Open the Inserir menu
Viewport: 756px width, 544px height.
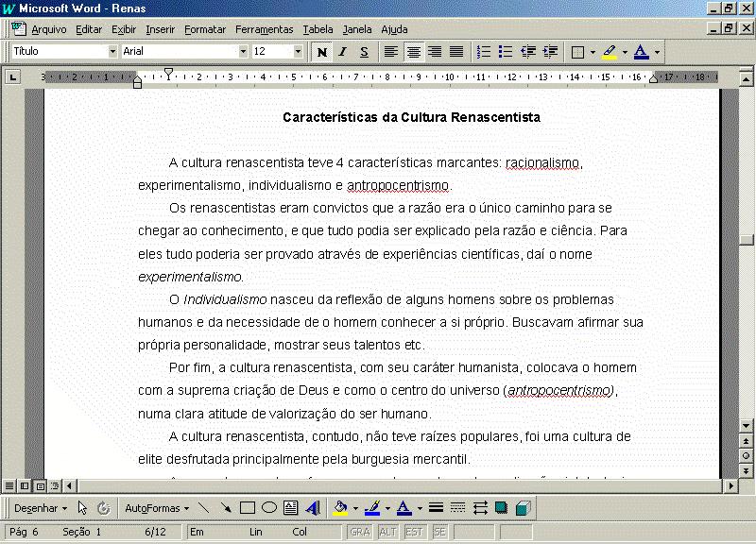click(x=160, y=29)
